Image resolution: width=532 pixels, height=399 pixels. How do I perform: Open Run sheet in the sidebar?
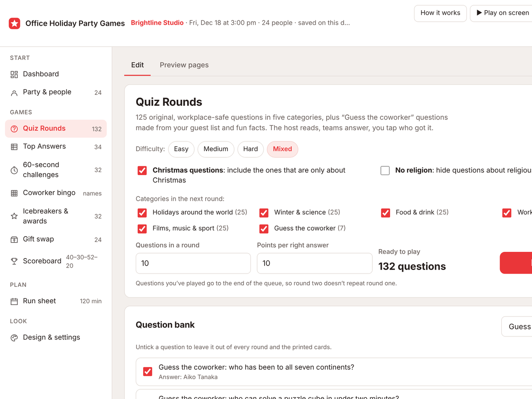56,301
